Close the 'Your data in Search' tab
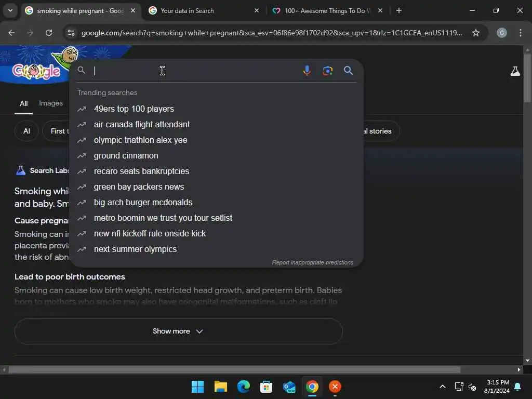 (x=257, y=10)
